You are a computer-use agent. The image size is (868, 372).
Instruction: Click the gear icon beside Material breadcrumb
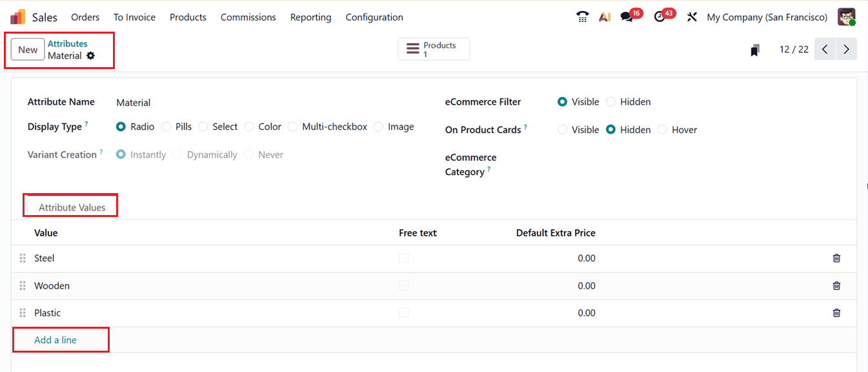pyautogui.click(x=91, y=57)
